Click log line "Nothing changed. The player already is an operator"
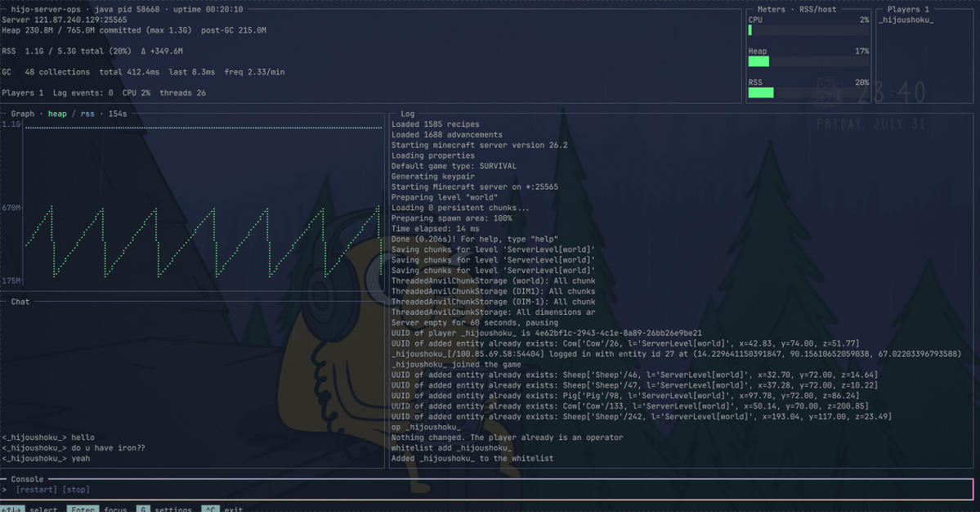Screen dimensions: 980x512 point(508,438)
